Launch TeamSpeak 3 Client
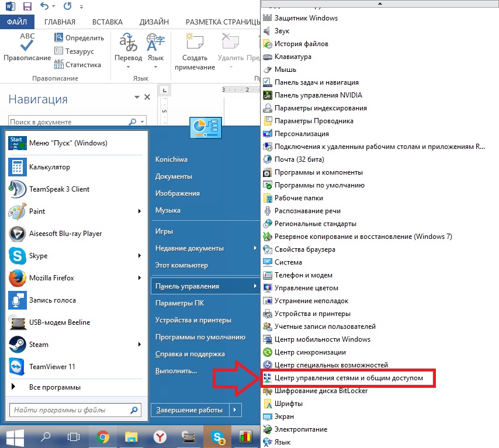Screen dimensions: 499x448 click(x=59, y=189)
